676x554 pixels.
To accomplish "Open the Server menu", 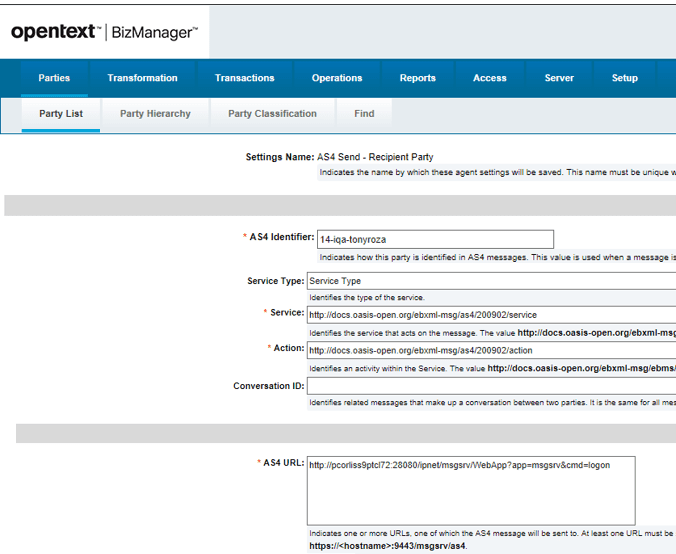I will click(x=559, y=78).
